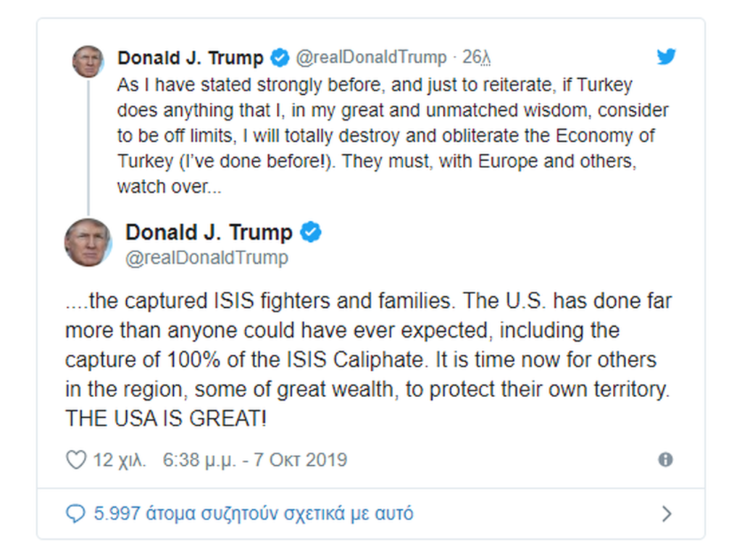Image resolution: width=742 pixels, height=560 pixels.
Task: Click the "6:38 μ.μ. - 7 Οκτ 2019" timestamp
Action: (x=255, y=459)
